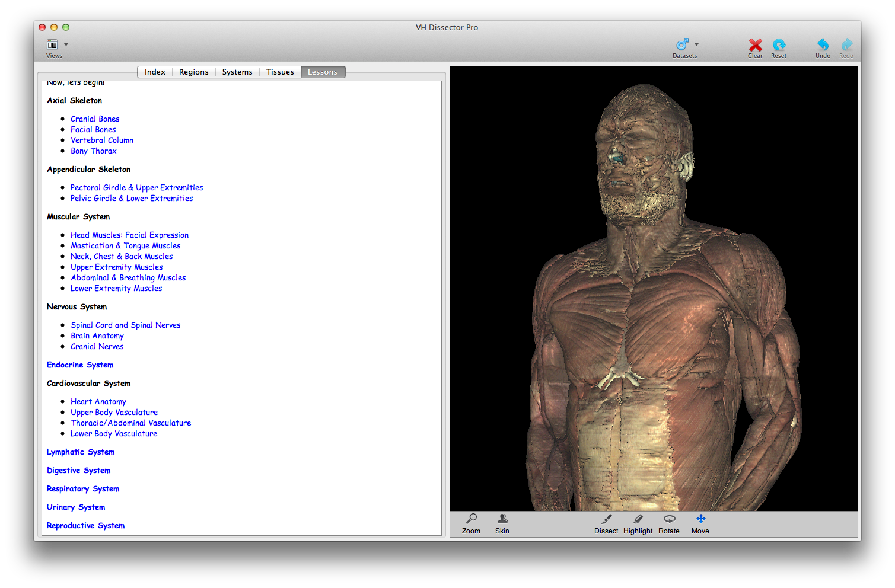
Task: Switch to the Lessons tab
Action: (323, 72)
